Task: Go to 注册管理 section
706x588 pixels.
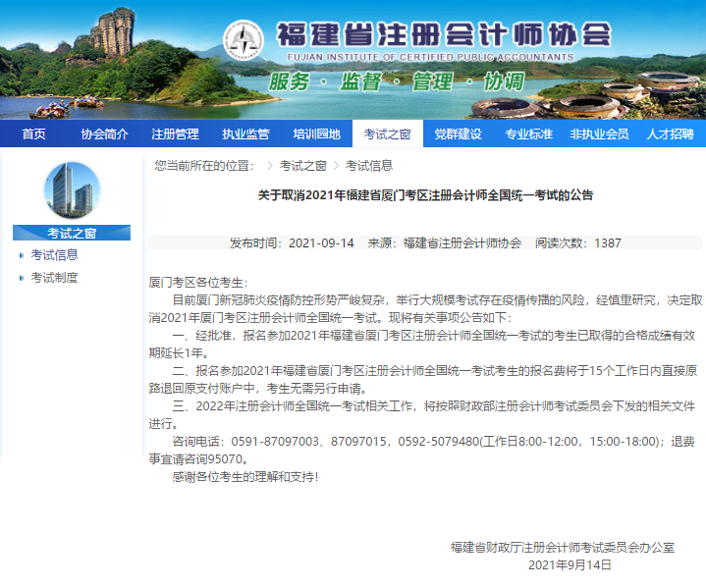Action: [175, 134]
